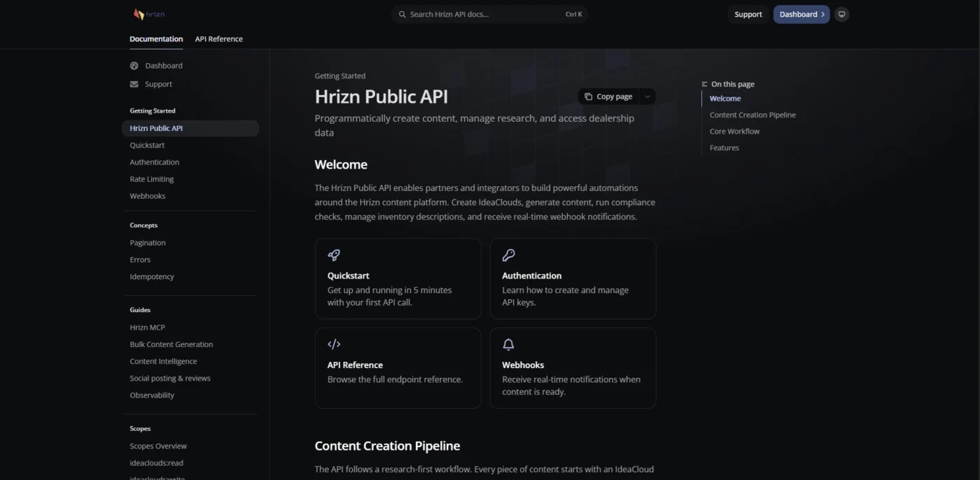Click the Getting Started sidebar header
Viewport: 980px width, 480px height.
[x=153, y=111]
